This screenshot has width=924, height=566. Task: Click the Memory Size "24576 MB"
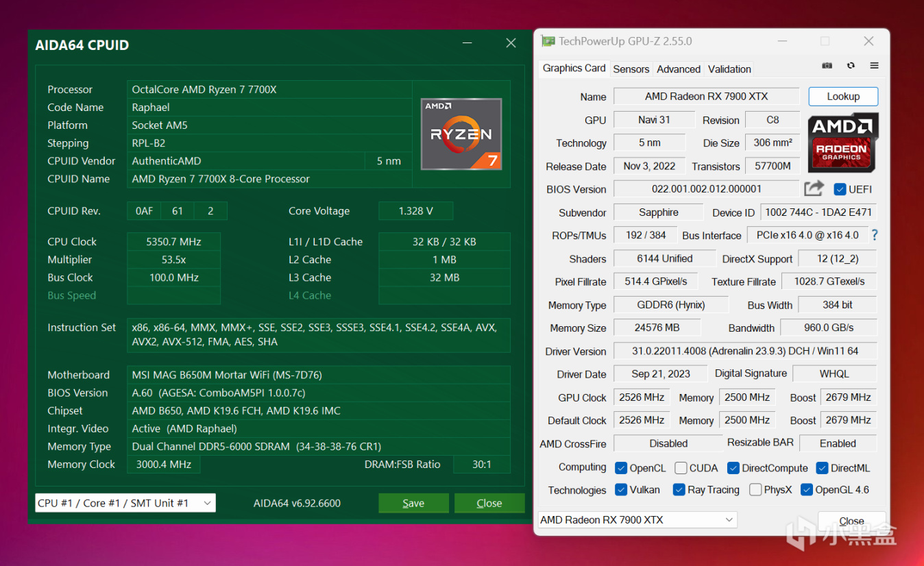[x=657, y=328]
